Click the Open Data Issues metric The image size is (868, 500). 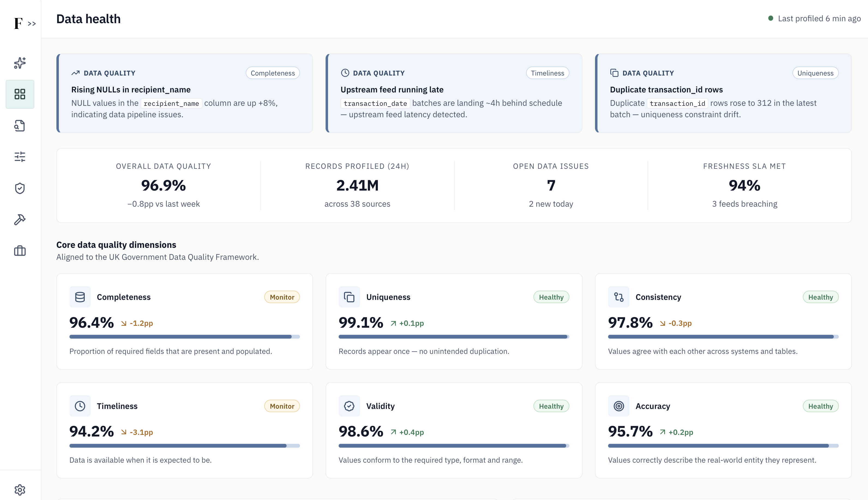click(551, 185)
